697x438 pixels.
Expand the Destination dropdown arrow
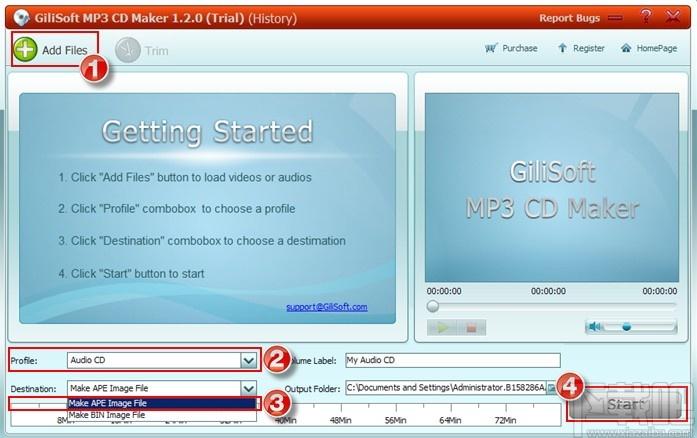pos(248,388)
